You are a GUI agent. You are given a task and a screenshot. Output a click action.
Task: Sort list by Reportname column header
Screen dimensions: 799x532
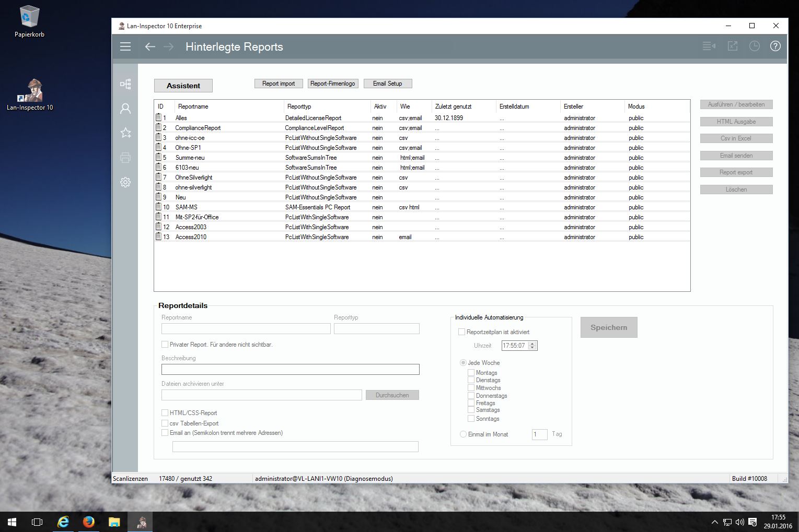click(x=193, y=107)
